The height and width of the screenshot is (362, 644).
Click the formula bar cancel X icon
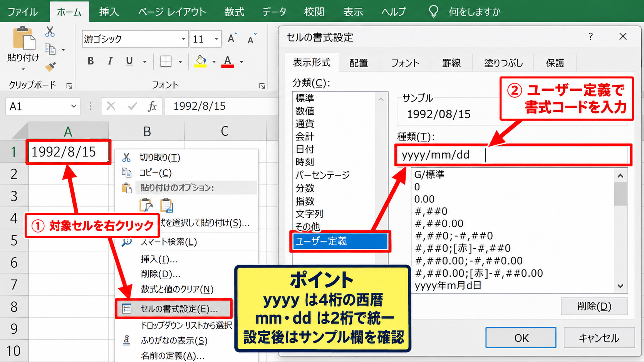tap(111, 106)
